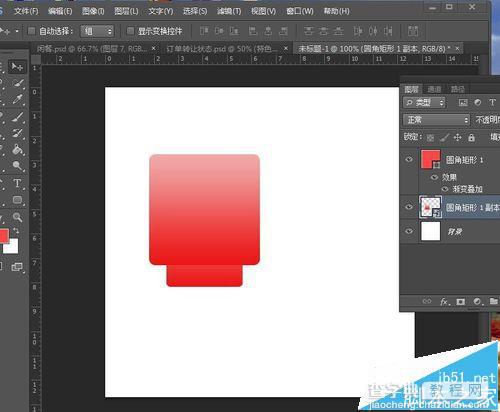Select the Rounded Rectangle shape tool
Screen dimensions: 500x412
(x=17, y=200)
